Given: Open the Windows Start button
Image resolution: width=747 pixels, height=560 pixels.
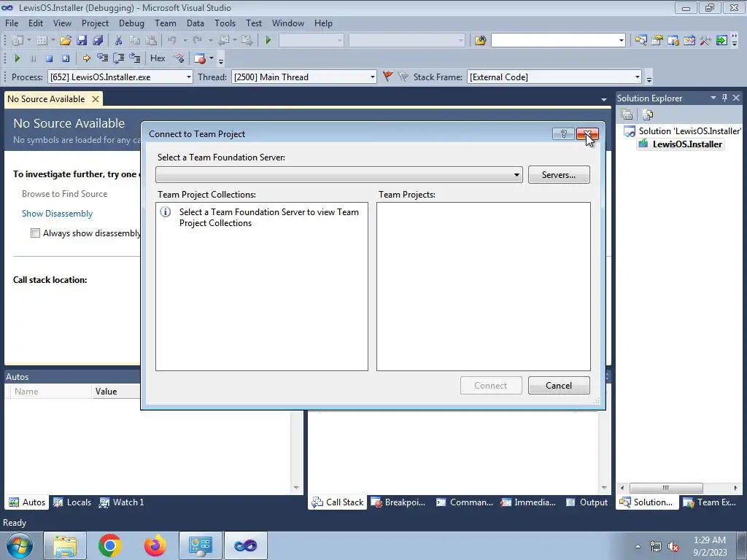Looking at the screenshot, I should point(19,545).
